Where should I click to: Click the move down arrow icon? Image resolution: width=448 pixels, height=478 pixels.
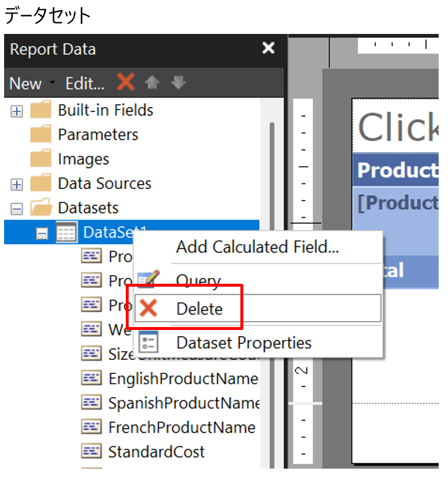tap(178, 83)
